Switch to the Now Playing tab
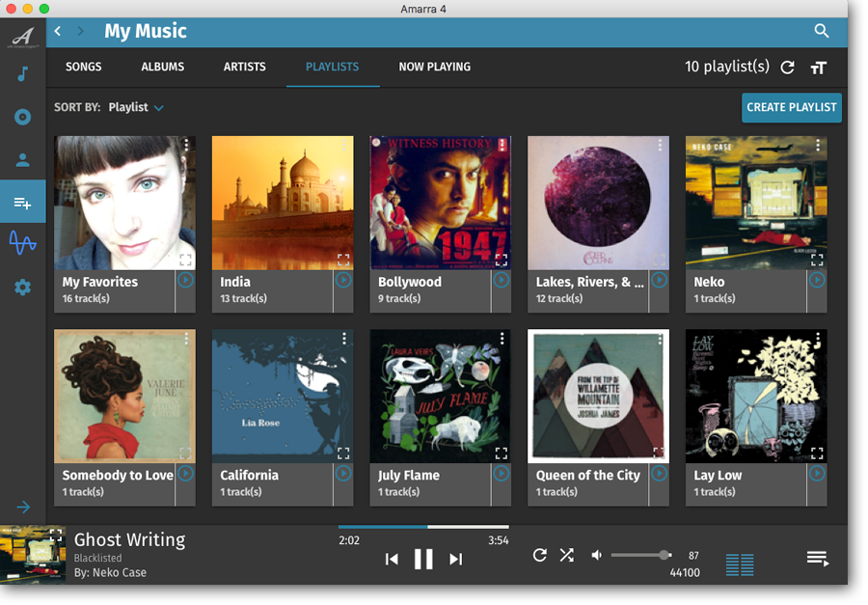This screenshot has width=868, height=605. (x=435, y=67)
